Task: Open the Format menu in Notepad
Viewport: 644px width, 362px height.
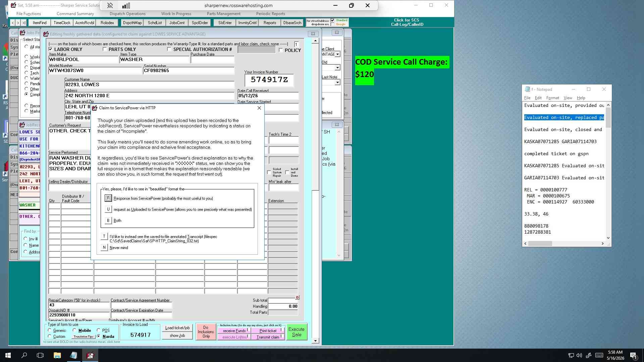Action: click(x=552, y=98)
